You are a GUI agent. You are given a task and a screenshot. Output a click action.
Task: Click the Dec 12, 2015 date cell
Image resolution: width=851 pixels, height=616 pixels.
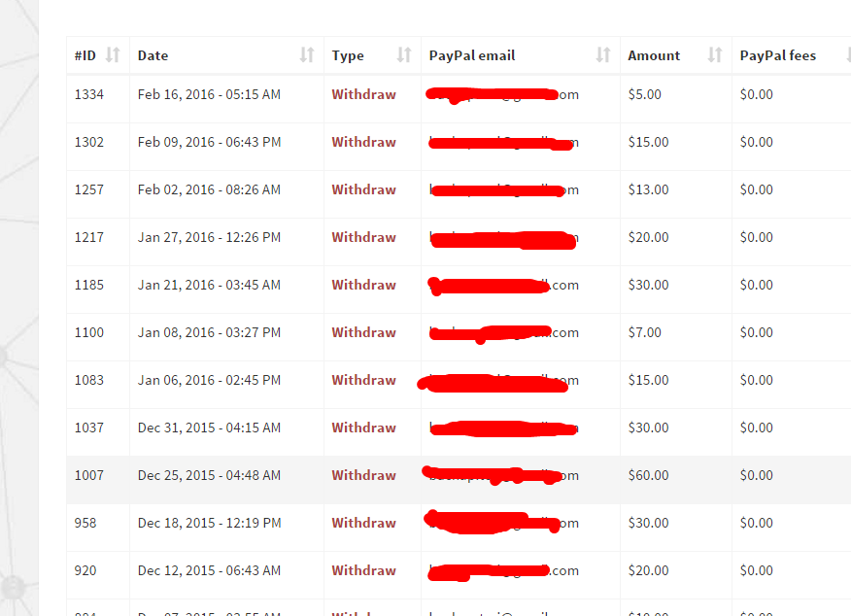pyautogui.click(x=209, y=570)
